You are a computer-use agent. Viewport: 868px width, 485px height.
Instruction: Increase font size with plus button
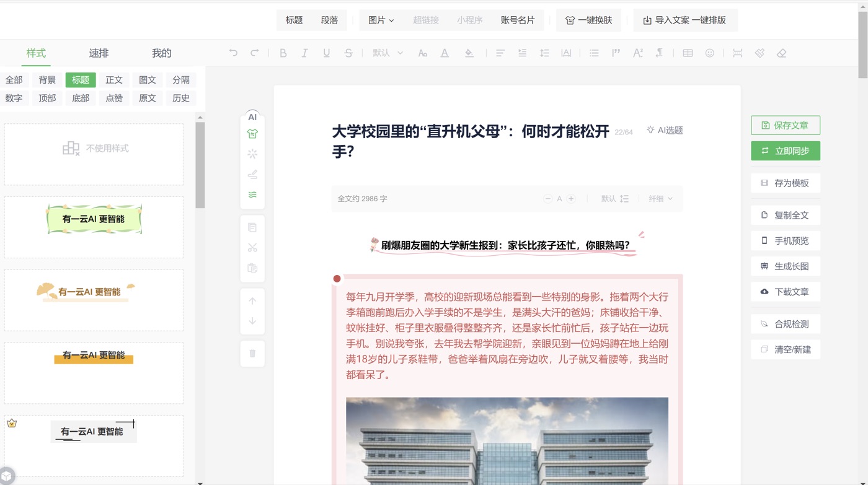click(x=571, y=199)
